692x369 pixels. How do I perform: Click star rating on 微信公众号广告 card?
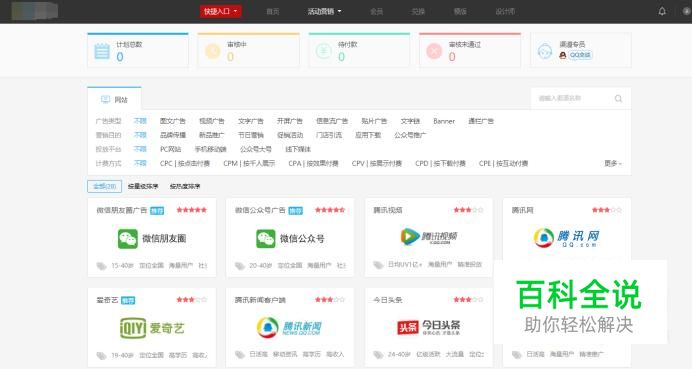click(330, 210)
